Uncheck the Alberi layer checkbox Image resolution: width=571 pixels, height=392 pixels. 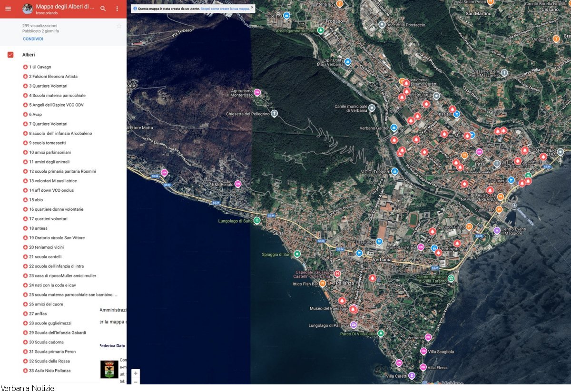(x=10, y=55)
